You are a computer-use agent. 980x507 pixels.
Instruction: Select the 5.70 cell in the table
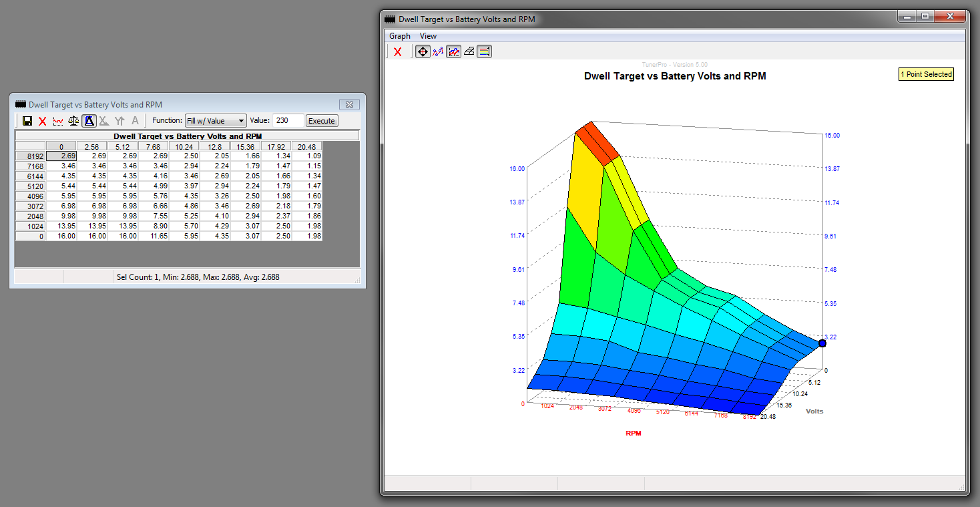click(x=184, y=226)
